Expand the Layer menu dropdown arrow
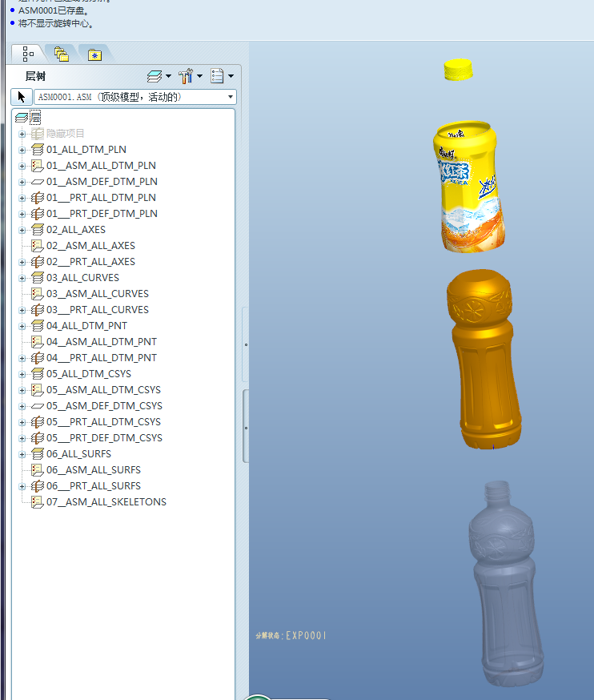The height and width of the screenshot is (700, 594). click(x=168, y=76)
